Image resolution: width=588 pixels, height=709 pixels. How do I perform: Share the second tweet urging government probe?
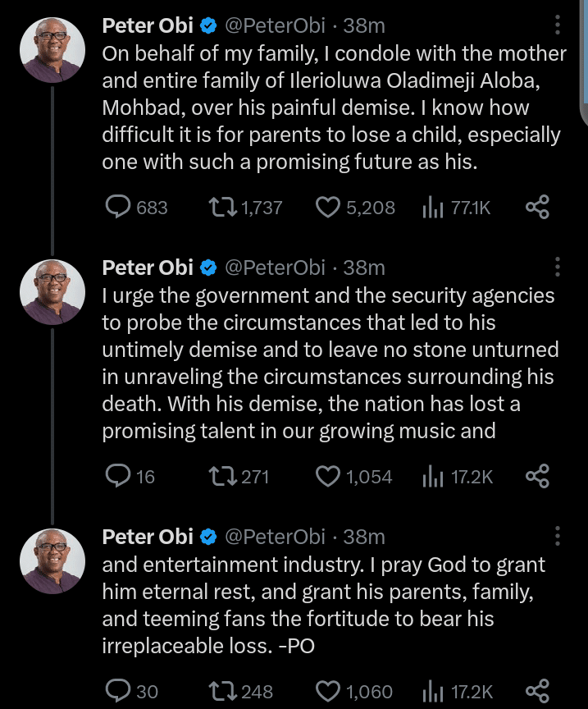[x=536, y=476]
